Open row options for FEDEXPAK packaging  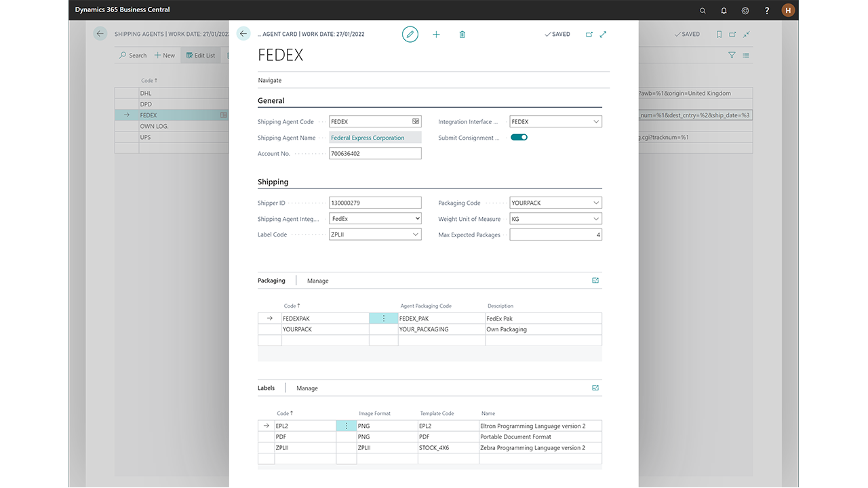[384, 319]
